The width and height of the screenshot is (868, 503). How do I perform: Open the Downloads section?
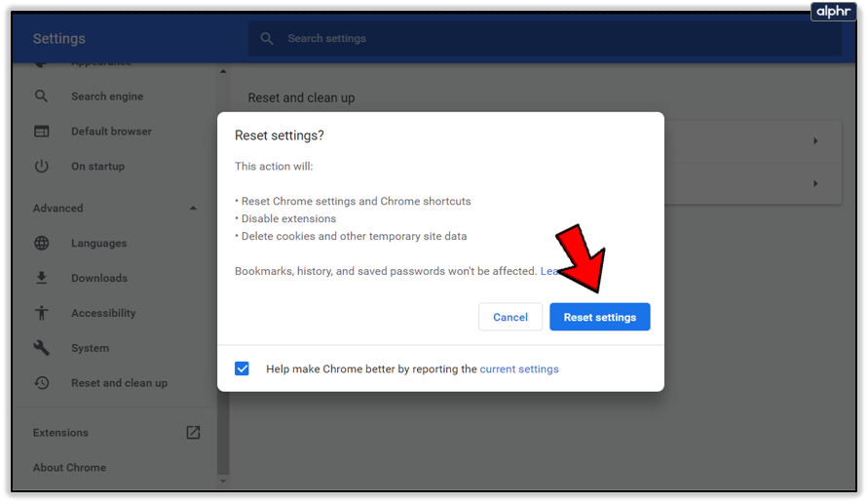(99, 278)
